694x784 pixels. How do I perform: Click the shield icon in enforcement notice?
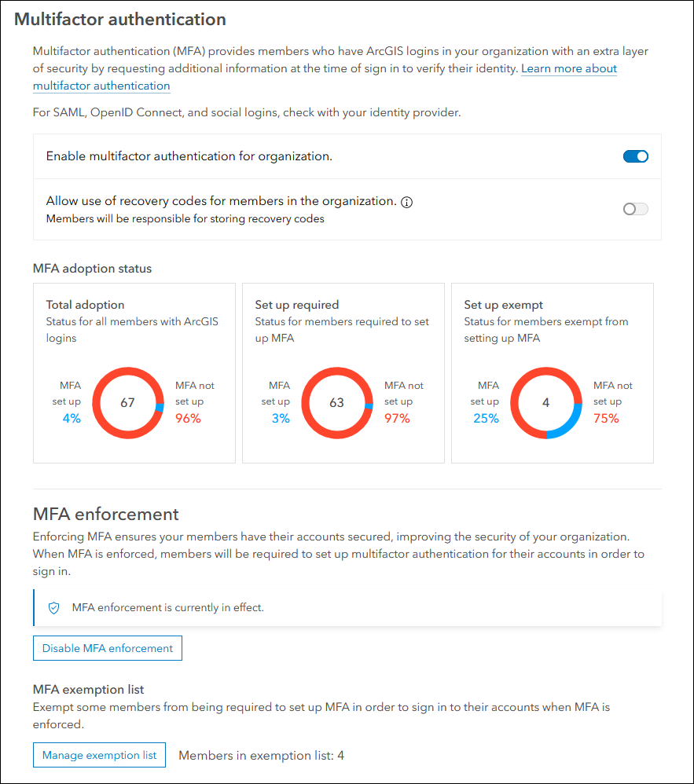(x=54, y=607)
